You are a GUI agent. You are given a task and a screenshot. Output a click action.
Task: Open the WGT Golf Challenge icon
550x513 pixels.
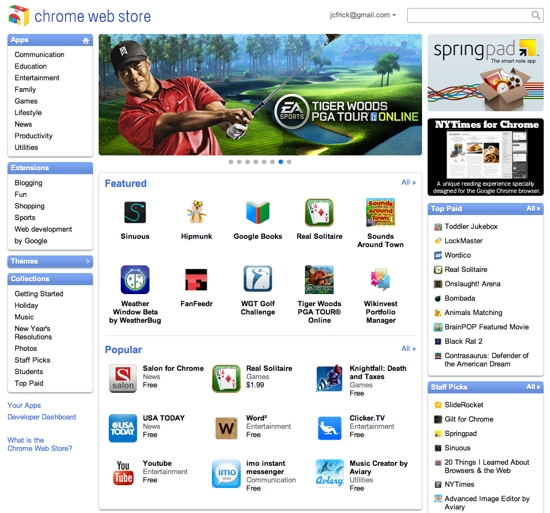258,279
